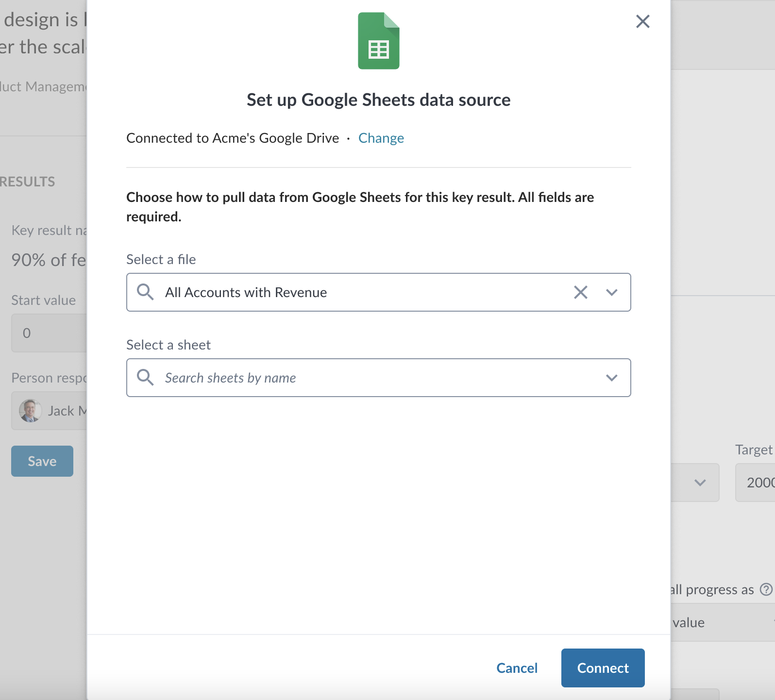This screenshot has height=700, width=775.
Task: Click the green Google Sheets logo icon
Action: coord(379,41)
